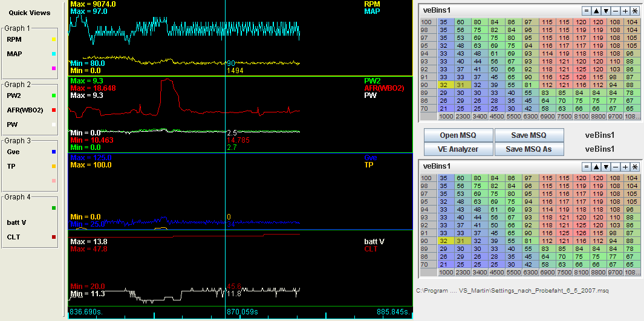The height and width of the screenshot is (321, 644).
Task: Click the end time label 885.845s
Action: point(394,311)
